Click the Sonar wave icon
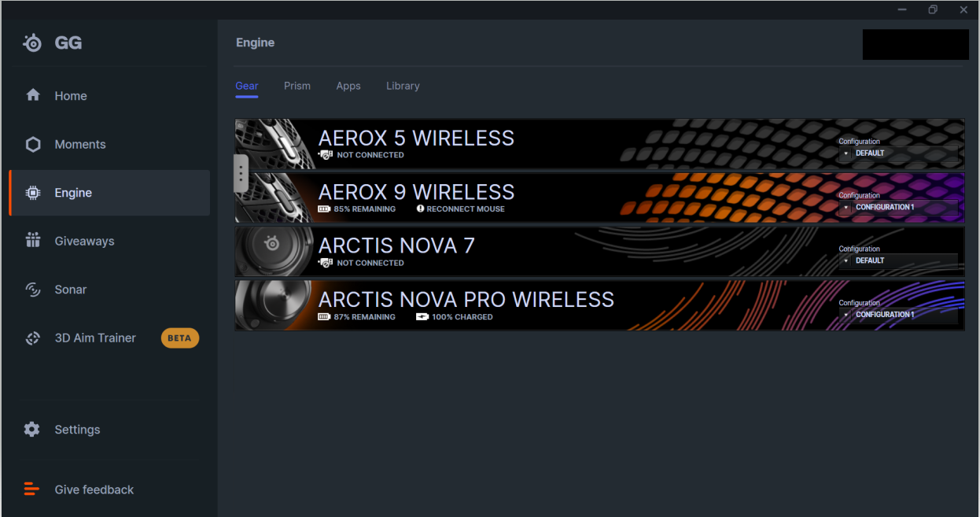 33,290
